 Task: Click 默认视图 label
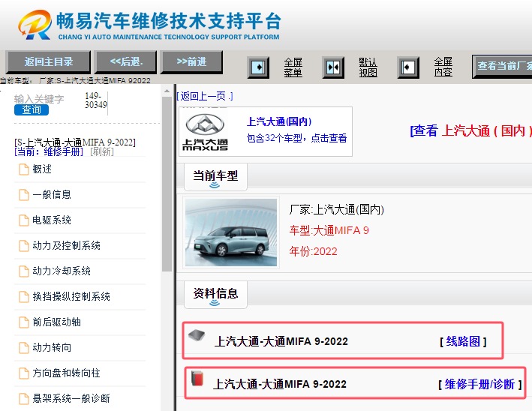coord(368,67)
